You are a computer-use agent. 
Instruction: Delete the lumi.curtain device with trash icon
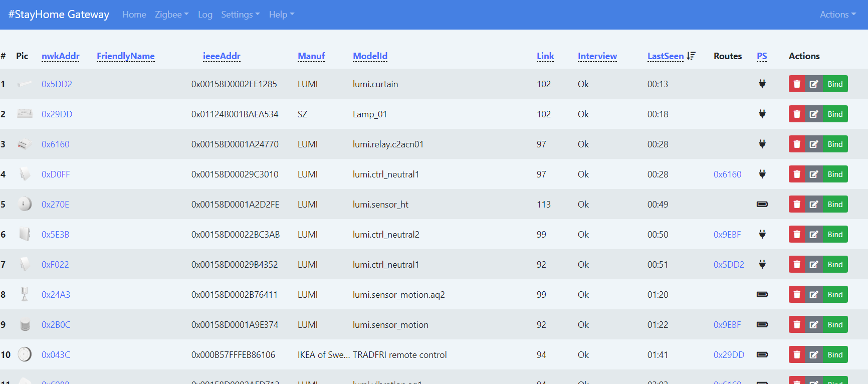pyautogui.click(x=797, y=84)
